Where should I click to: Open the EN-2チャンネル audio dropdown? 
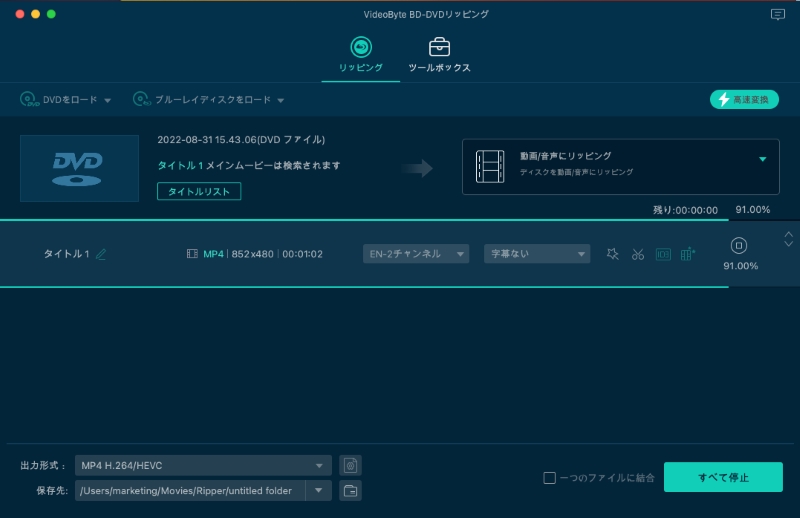pyautogui.click(x=416, y=254)
